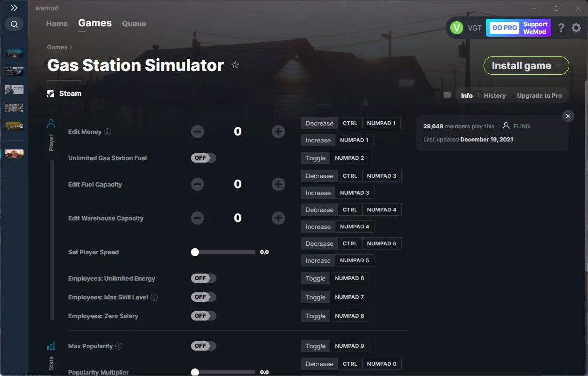
Task: Increase Edit Money with the plus icon
Action: coord(278,132)
